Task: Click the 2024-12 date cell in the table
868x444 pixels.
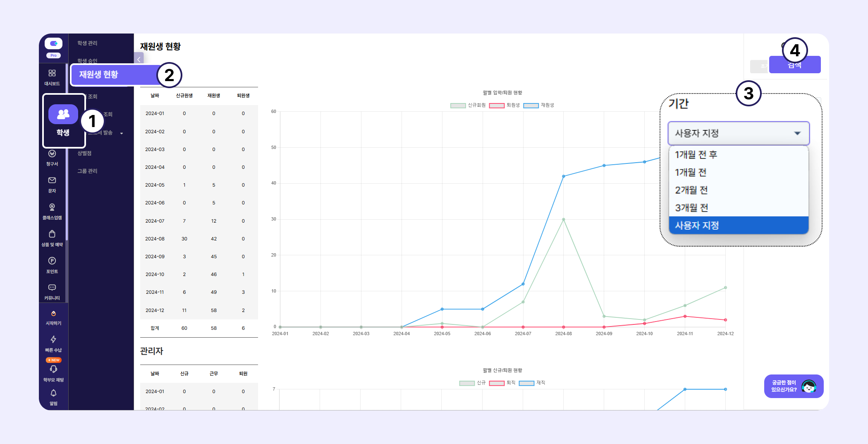Action: [155, 310]
